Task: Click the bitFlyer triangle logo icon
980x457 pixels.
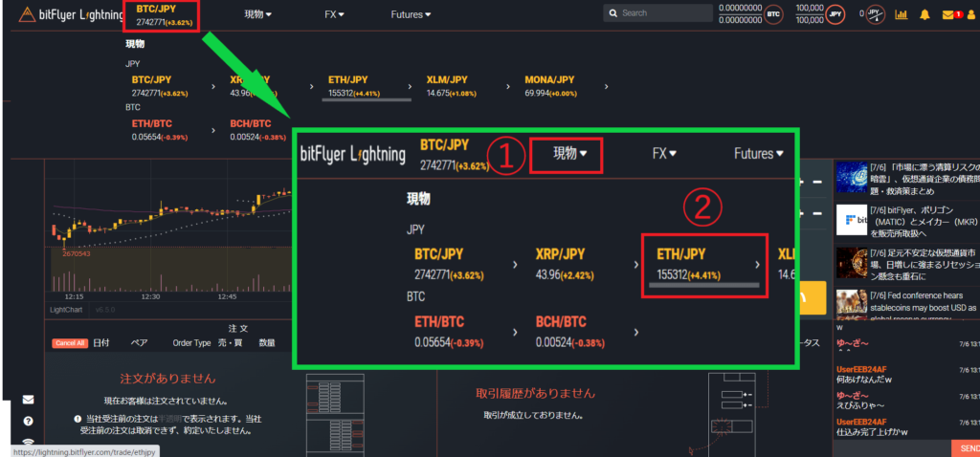Action: pyautogui.click(x=26, y=13)
